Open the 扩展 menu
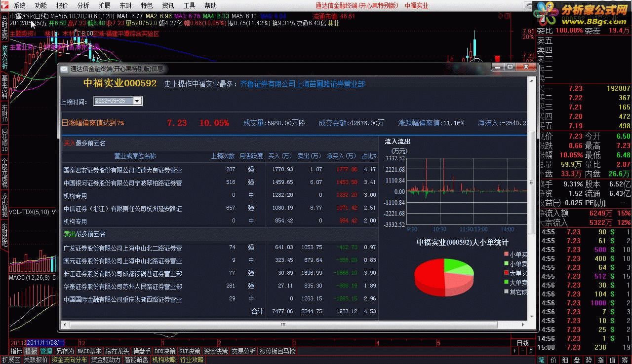632x364 pixels. click(x=105, y=6)
